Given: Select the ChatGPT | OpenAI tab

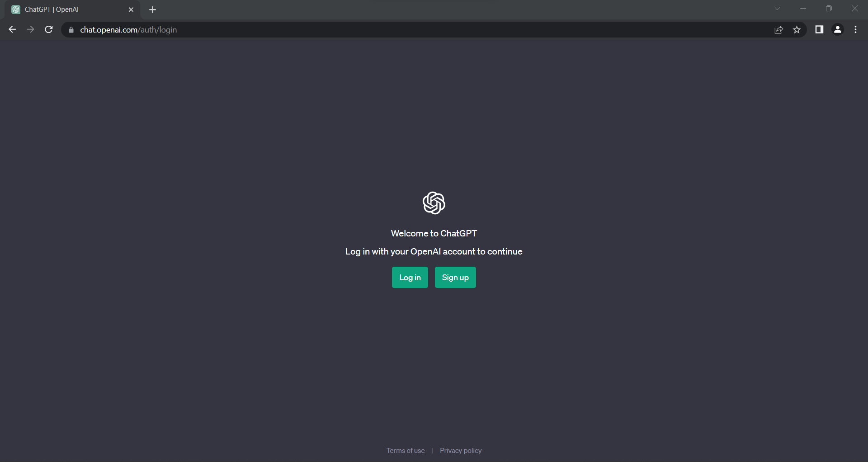Looking at the screenshot, I should pyautogui.click(x=72, y=9).
